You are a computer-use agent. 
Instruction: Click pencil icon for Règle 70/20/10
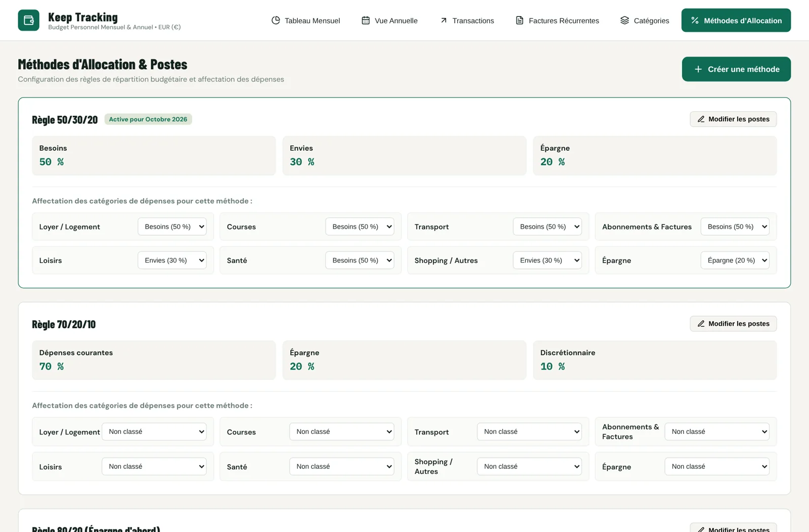pyautogui.click(x=701, y=324)
